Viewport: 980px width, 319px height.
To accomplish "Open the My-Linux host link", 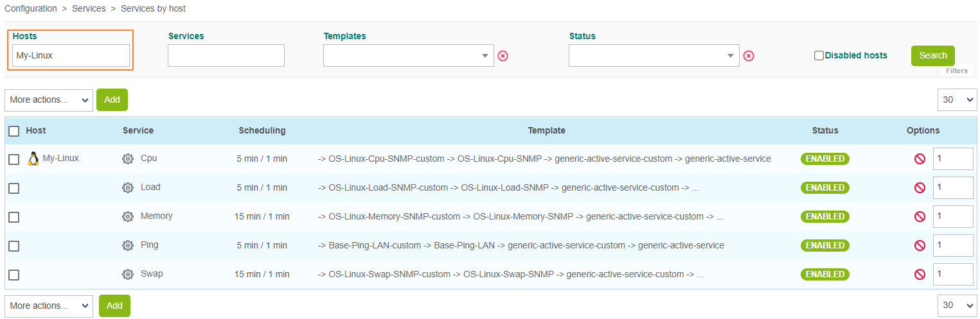I will pyautogui.click(x=60, y=158).
